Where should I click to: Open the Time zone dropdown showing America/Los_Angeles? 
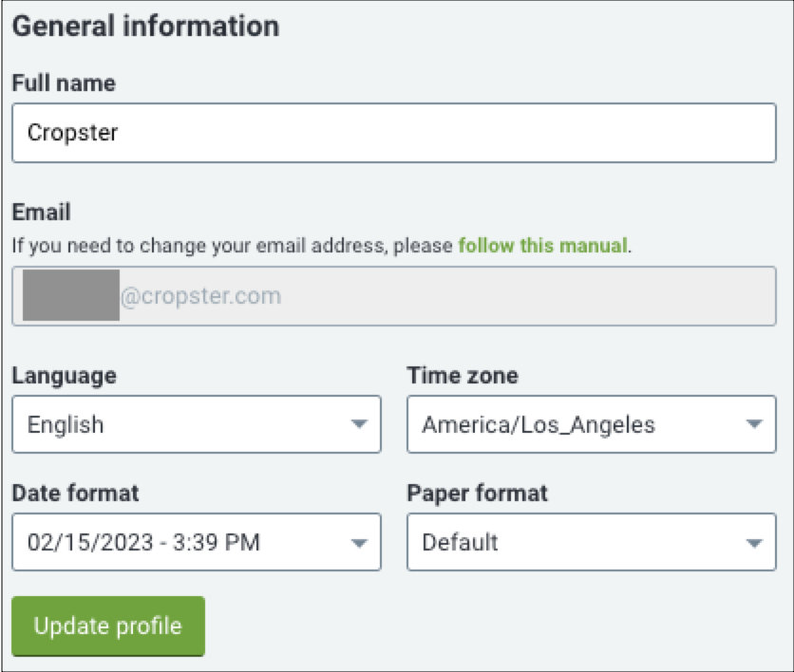[x=592, y=424]
